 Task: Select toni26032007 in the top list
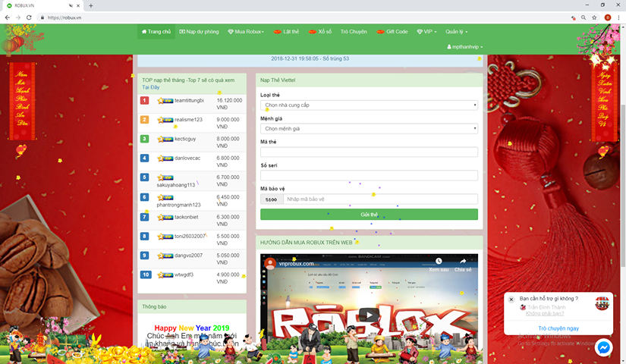coord(190,237)
